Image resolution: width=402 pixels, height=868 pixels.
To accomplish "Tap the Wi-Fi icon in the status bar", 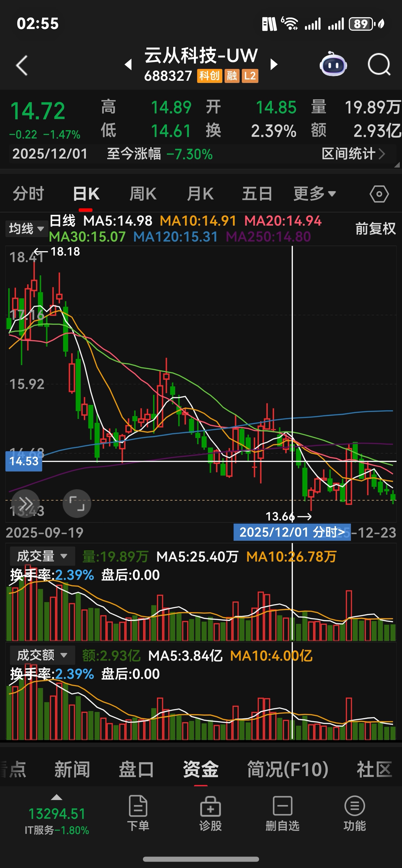I will (289, 24).
